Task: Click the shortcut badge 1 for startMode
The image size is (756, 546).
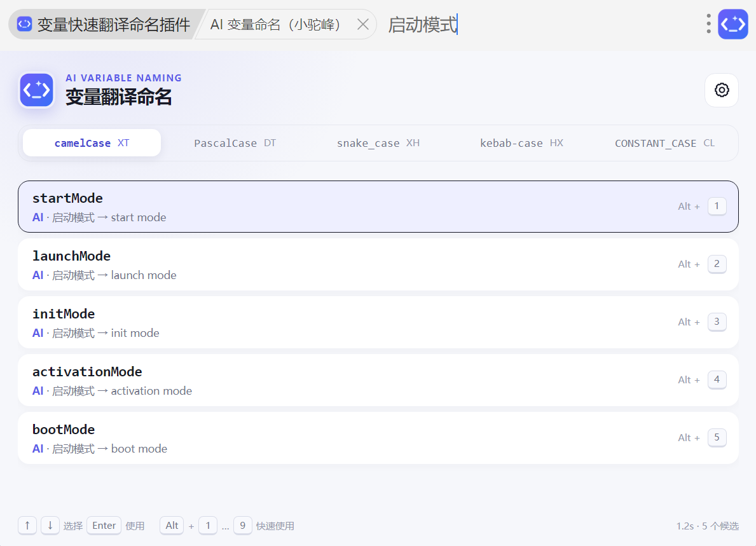Action: [717, 206]
